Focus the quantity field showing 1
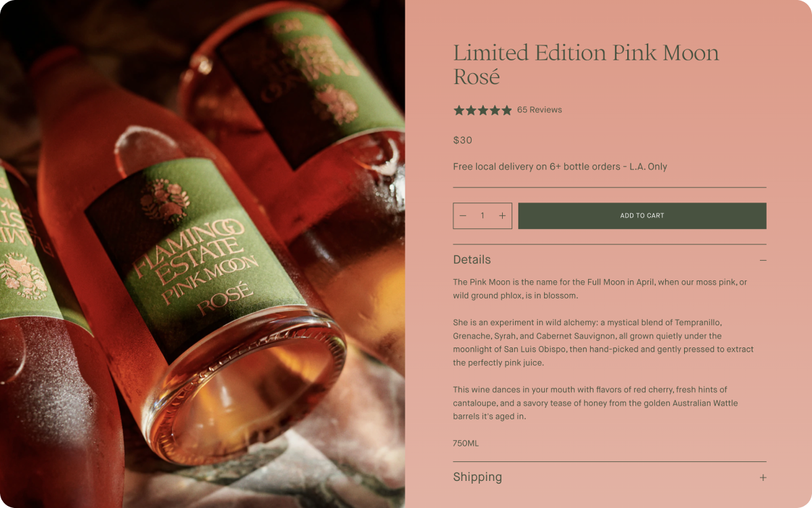 tap(482, 216)
